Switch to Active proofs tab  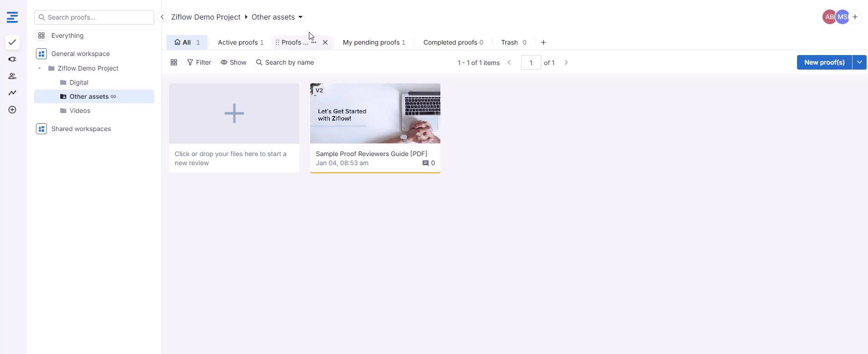(240, 42)
